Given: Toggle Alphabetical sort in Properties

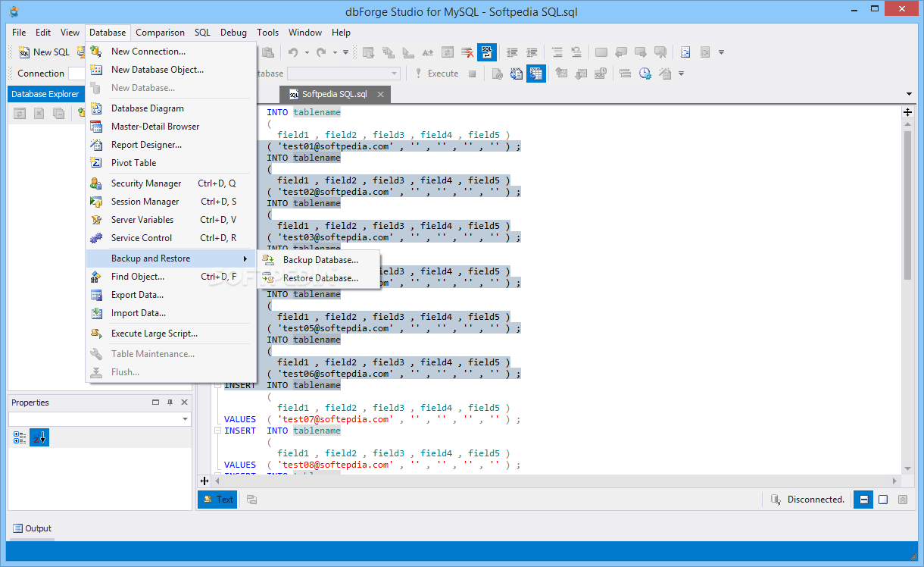Looking at the screenshot, I should click(x=39, y=437).
